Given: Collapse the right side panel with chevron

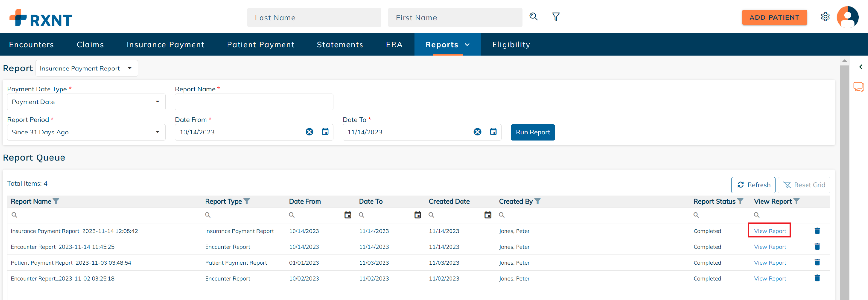Looking at the screenshot, I should [861, 67].
